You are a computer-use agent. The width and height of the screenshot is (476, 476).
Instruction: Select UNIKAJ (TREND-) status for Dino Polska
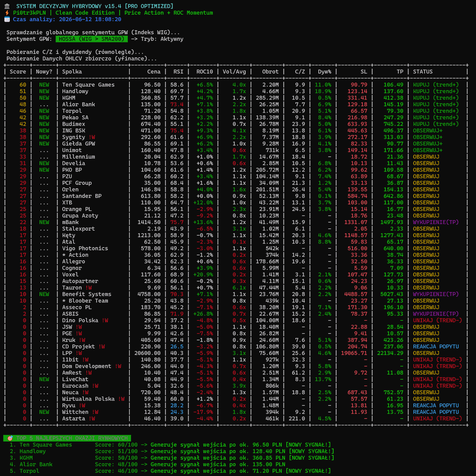[x=437, y=321]
